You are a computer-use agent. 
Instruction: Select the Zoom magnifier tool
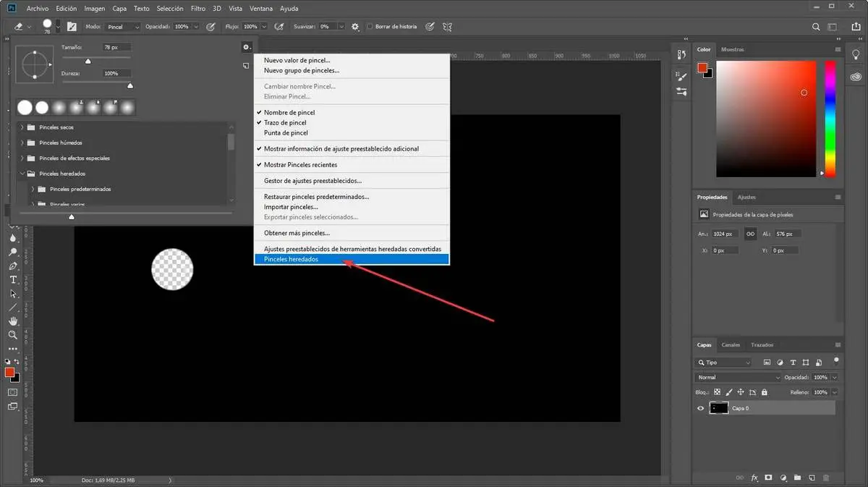[x=13, y=335]
